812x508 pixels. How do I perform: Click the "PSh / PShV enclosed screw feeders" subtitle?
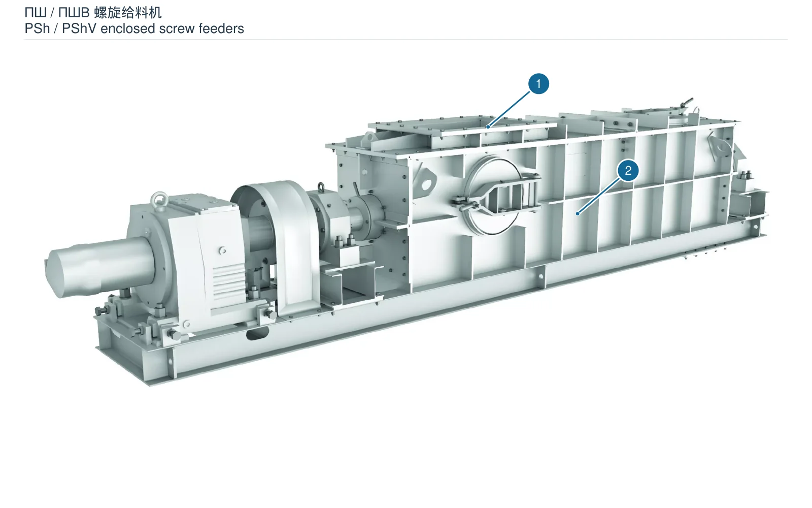coord(134,28)
